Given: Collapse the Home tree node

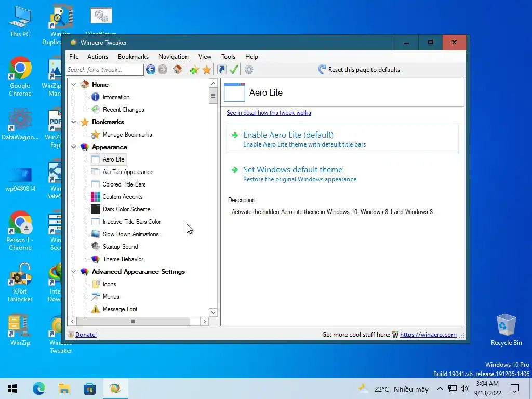Looking at the screenshot, I should tap(73, 85).
